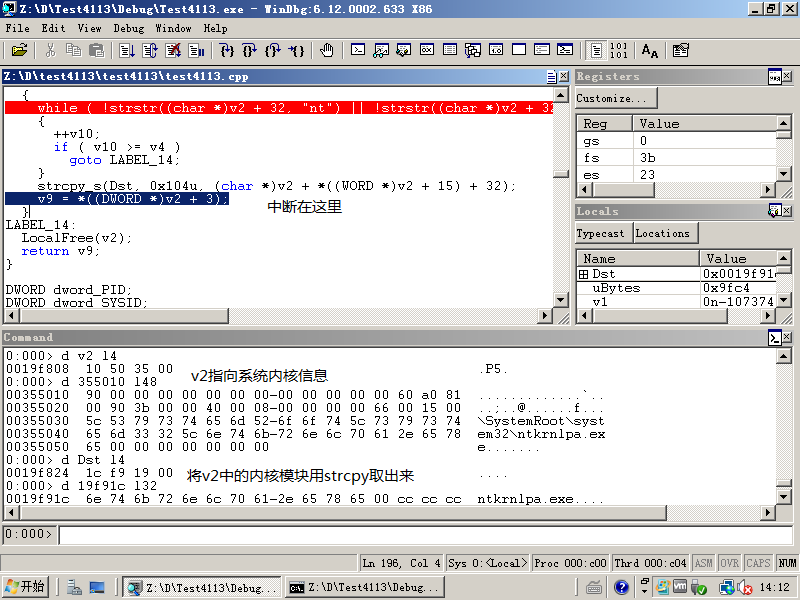Open the Font settings (AA) icon
Viewport: 800px width, 600px height.
649,51
